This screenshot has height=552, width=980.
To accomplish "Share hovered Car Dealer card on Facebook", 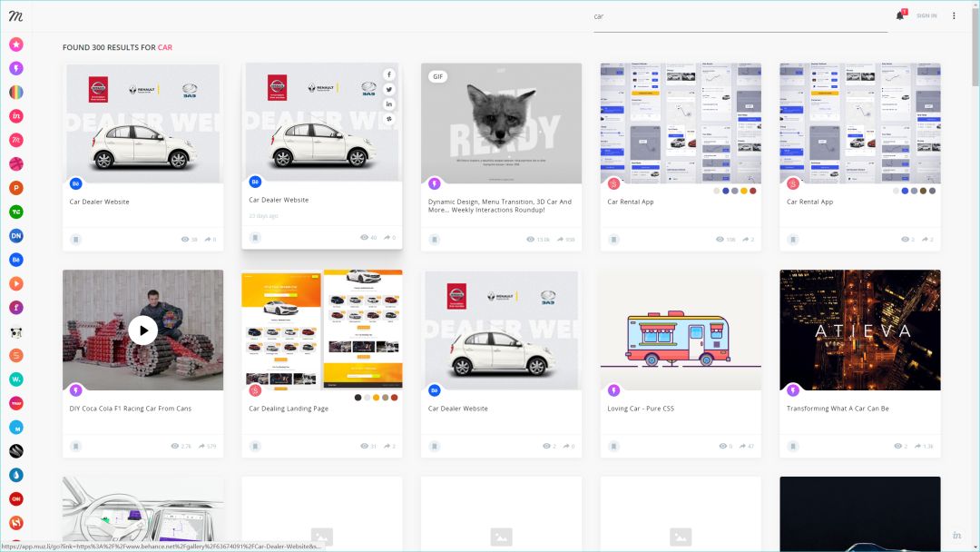I will [389, 74].
